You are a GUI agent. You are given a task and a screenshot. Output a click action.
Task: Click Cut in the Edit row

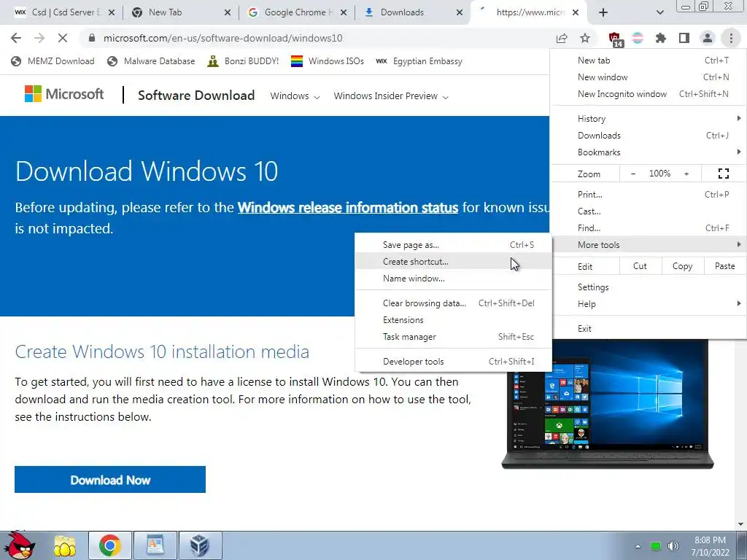[640, 266]
